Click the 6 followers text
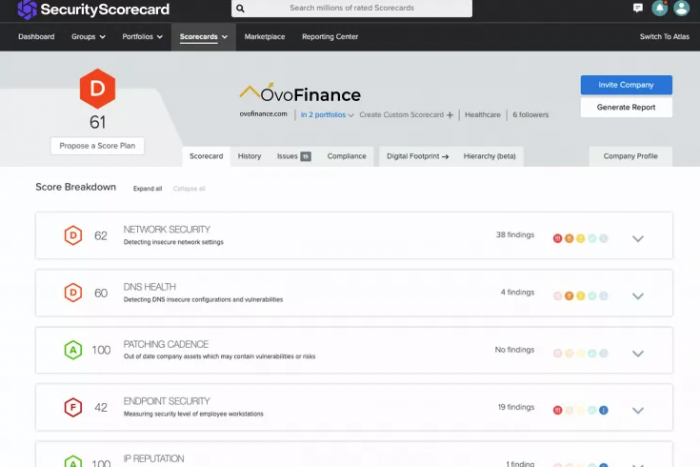Image resolution: width=700 pixels, height=467 pixels. (x=530, y=115)
